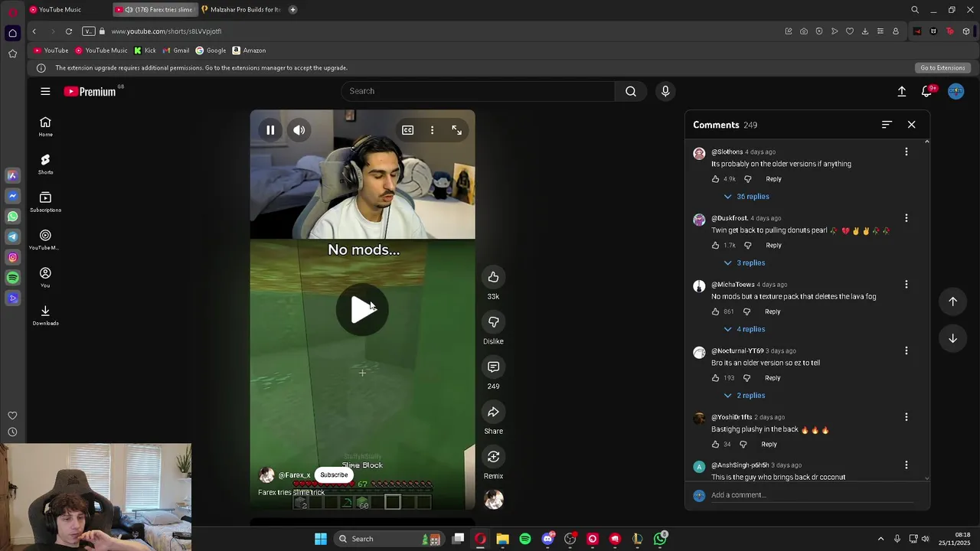Like the Short with 33k likes
The height and width of the screenshot is (551, 980).
click(493, 277)
